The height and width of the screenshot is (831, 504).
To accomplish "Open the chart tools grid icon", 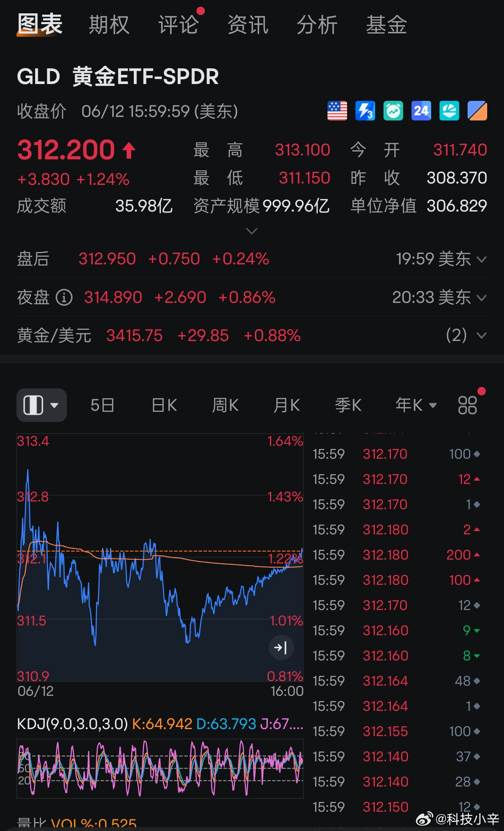I will (468, 405).
